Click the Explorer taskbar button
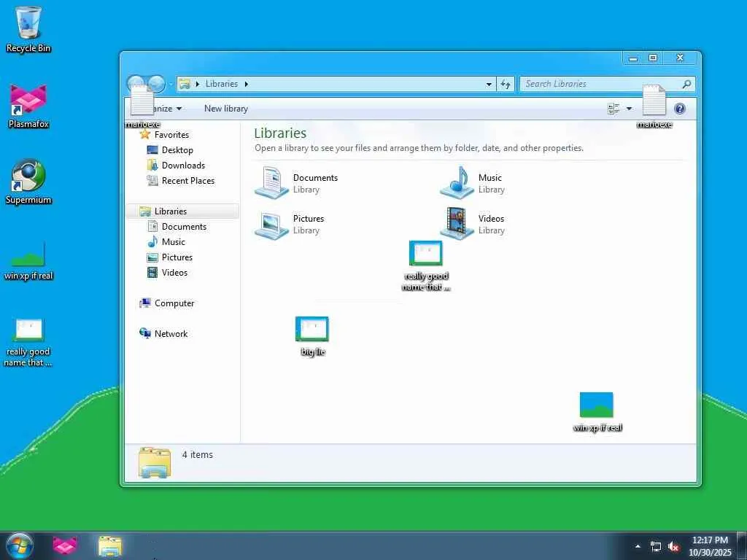This screenshot has width=747, height=560. point(110,546)
